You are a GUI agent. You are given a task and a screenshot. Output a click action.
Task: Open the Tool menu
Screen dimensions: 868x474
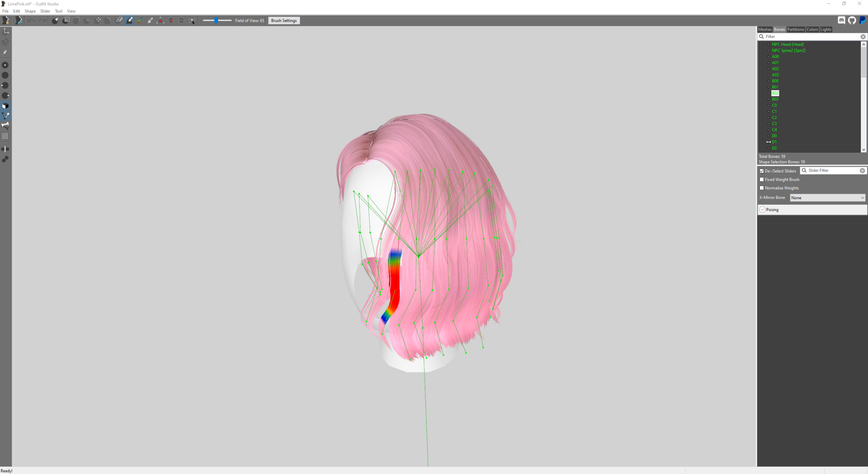(x=59, y=11)
